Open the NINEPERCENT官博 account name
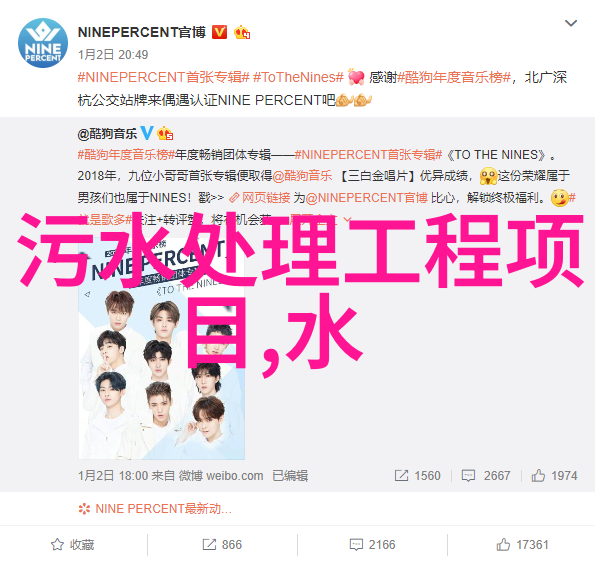 pyautogui.click(x=142, y=32)
